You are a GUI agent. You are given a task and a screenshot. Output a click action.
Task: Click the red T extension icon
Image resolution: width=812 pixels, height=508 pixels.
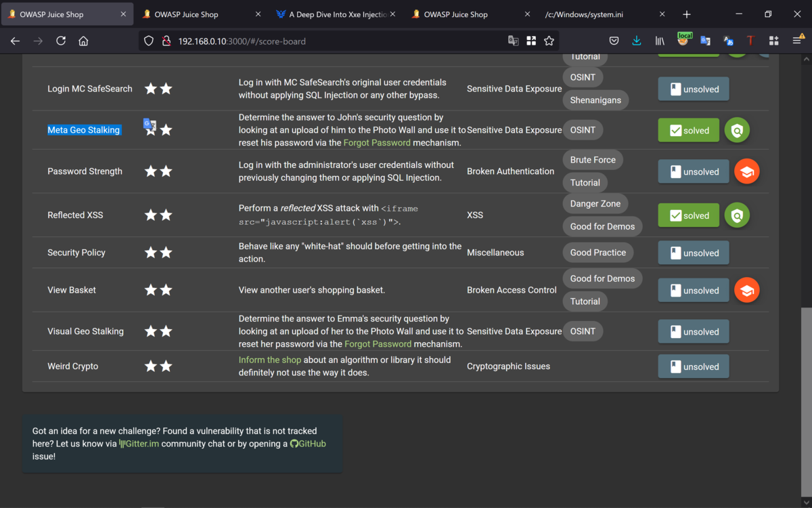point(750,41)
